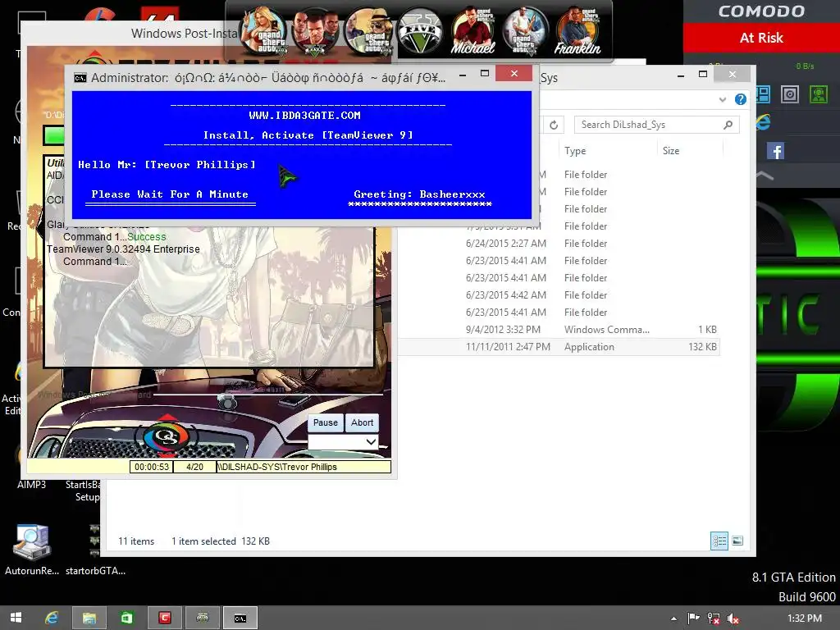840x630 pixels.
Task: Collapse the Comodo widget with chevron arrow
Action: (765, 176)
